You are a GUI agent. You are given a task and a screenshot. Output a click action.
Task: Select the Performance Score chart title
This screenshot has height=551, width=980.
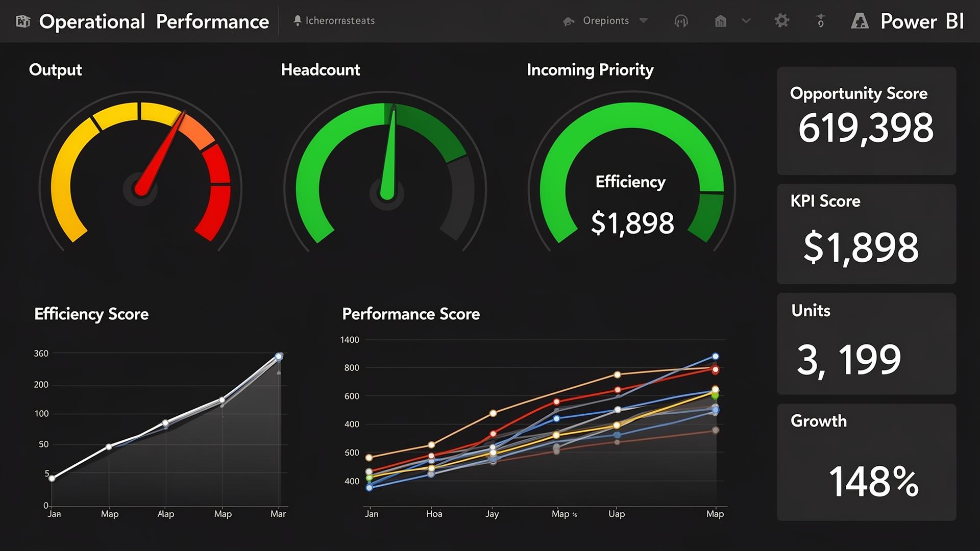click(411, 314)
